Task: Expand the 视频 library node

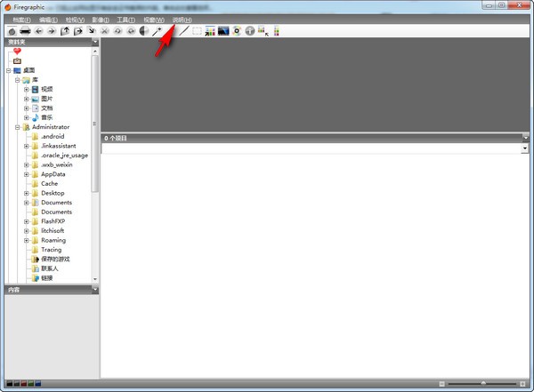Action: tap(27, 89)
